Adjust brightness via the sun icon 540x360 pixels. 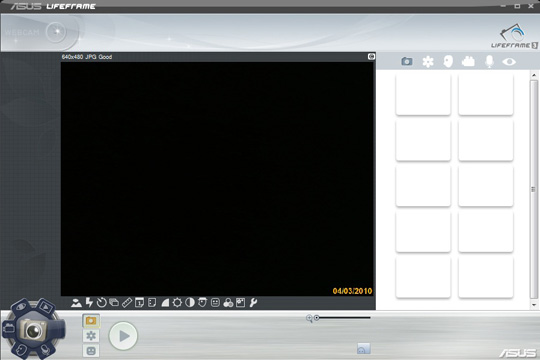[x=177, y=302]
